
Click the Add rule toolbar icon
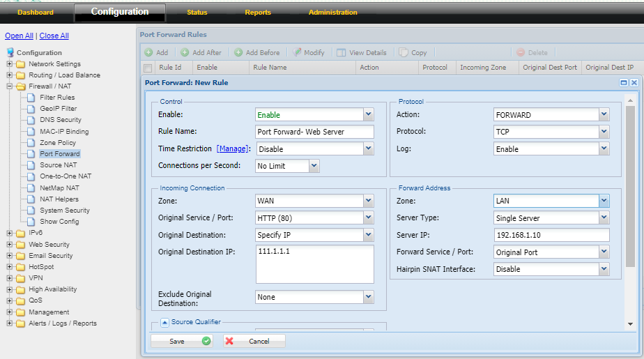(148, 52)
